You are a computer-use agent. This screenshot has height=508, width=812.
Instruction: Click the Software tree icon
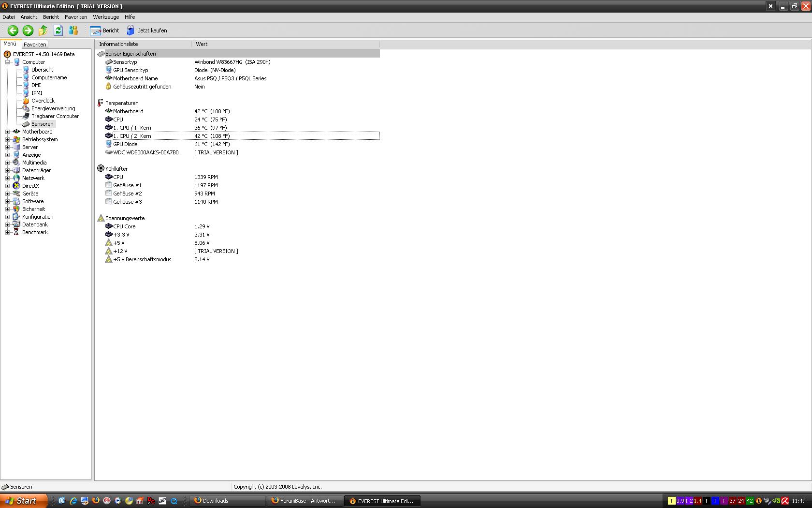click(x=16, y=201)
